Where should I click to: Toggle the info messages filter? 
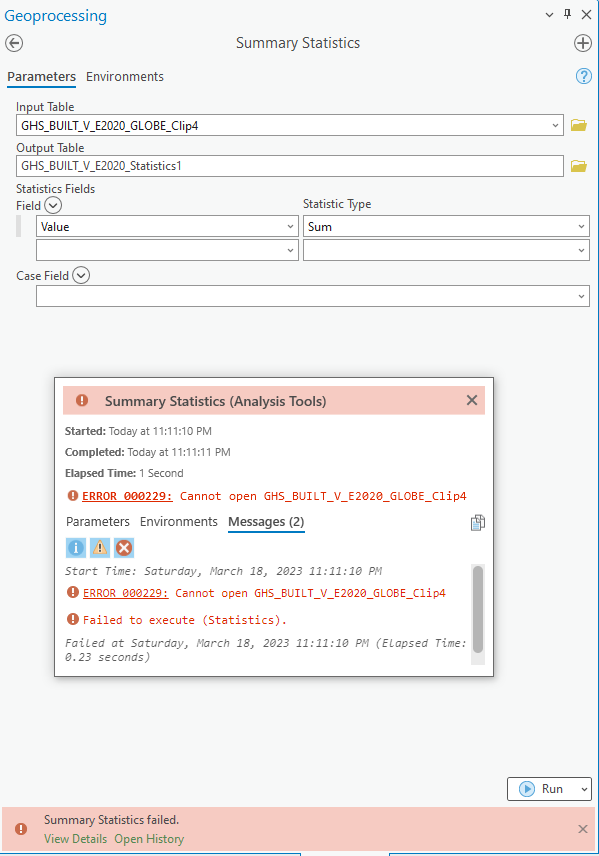coord(76,548)
